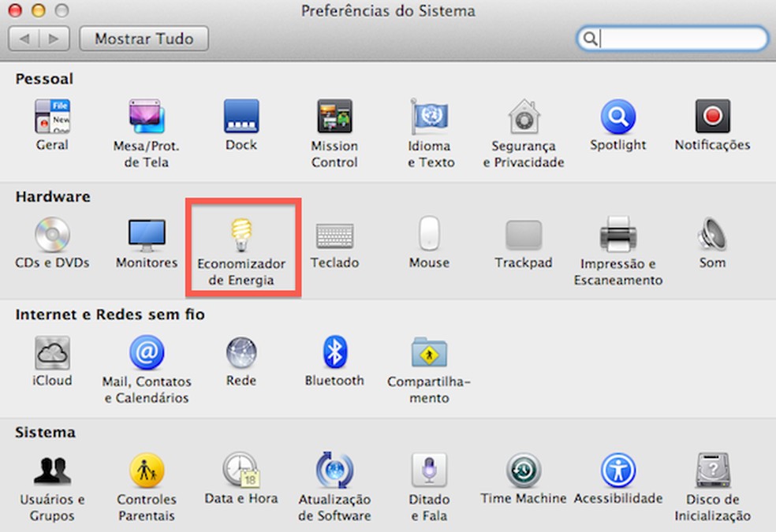Screen dimensions: 776x532
Task: Open the Som preferences
Action: click(711, 233)
